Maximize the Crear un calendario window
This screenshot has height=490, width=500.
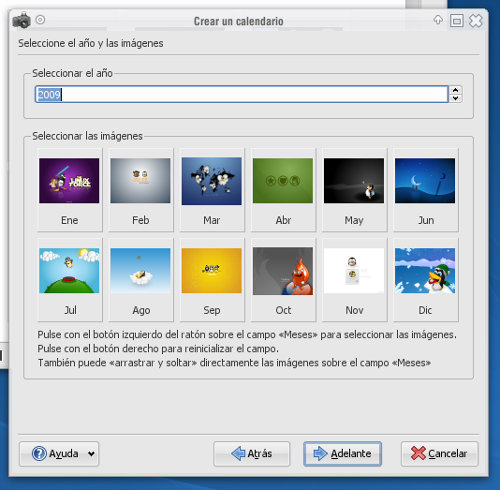[x=456, y=21]
